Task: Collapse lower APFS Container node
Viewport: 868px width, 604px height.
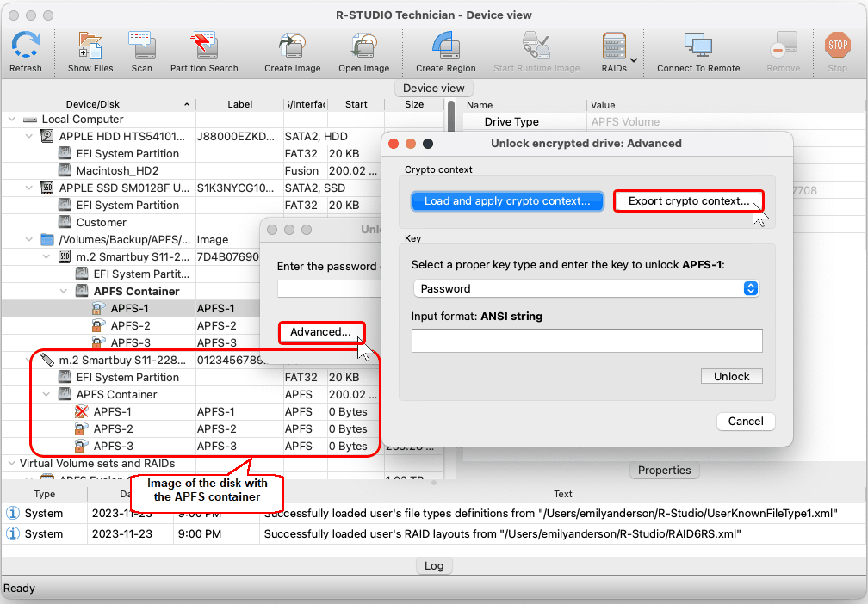Action: [46, 394]
